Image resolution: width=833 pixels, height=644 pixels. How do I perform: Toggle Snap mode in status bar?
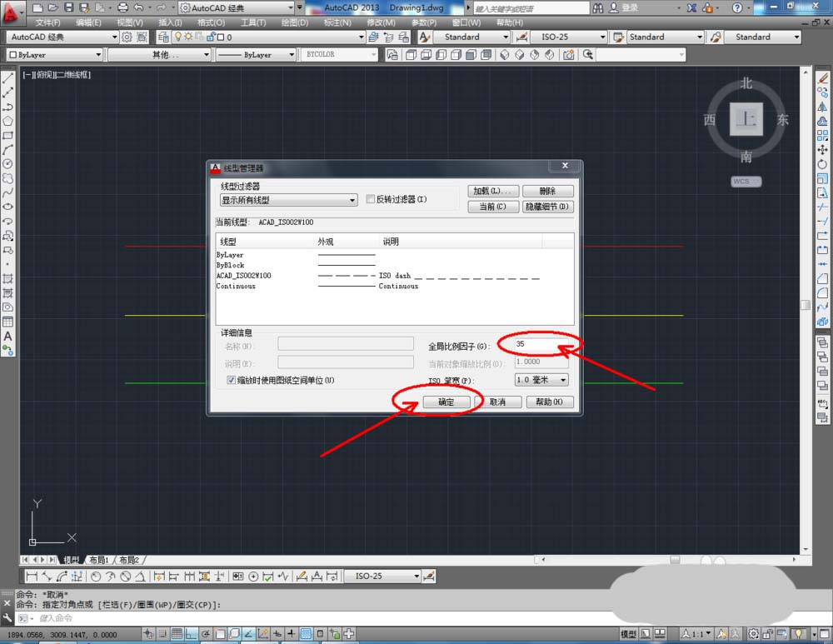[162, 633]
